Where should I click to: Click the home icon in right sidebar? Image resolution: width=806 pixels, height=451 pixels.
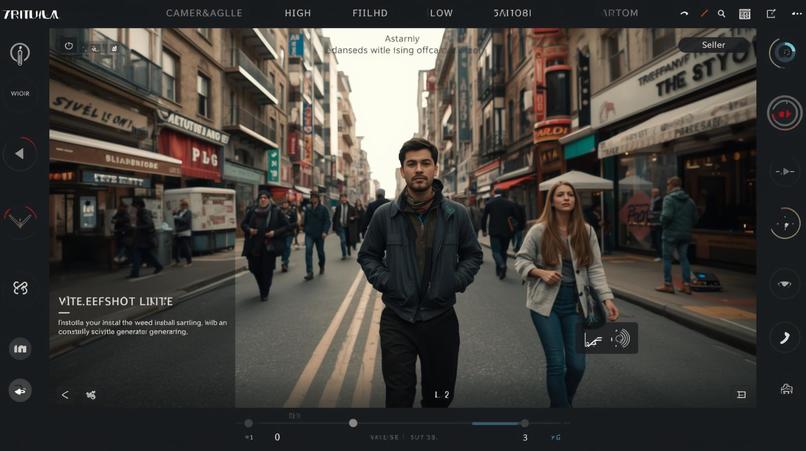point(786,389)
